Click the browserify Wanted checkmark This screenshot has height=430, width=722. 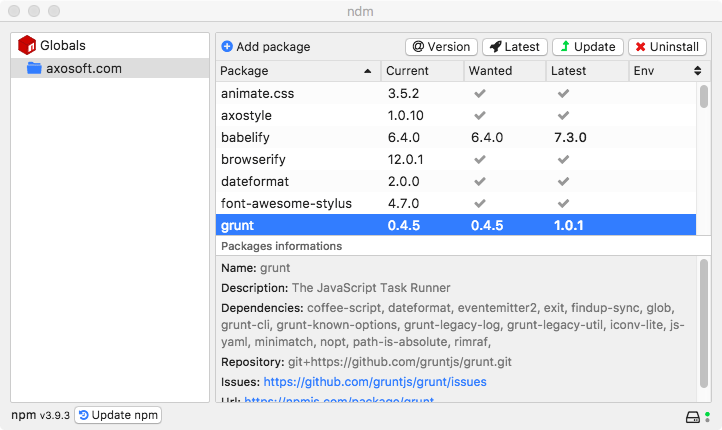click(x=480, y=159)
